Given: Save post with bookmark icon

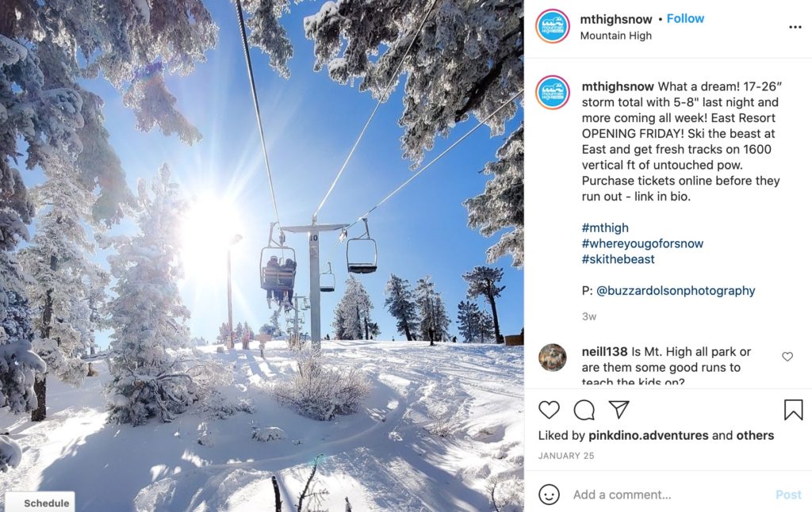Looking at the screenshot, I should [793, 410].
